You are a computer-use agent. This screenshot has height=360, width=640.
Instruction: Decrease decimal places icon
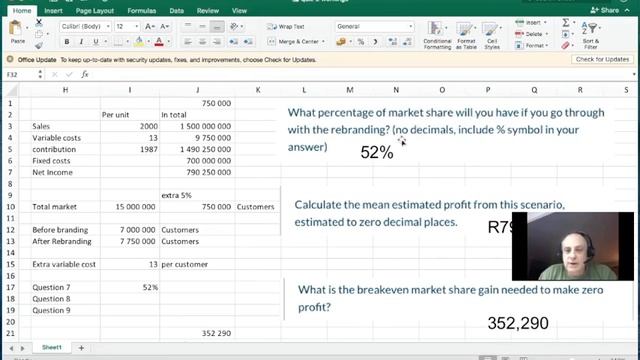coord(407,42)
